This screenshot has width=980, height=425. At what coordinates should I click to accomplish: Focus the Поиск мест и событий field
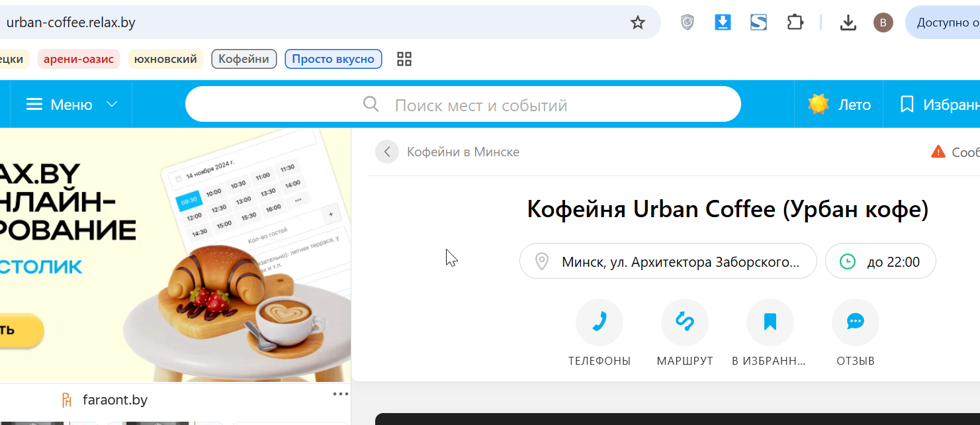tap(463, 105)
